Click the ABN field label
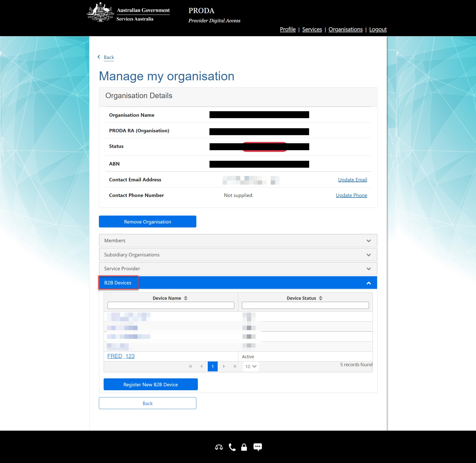 point(114,164)
